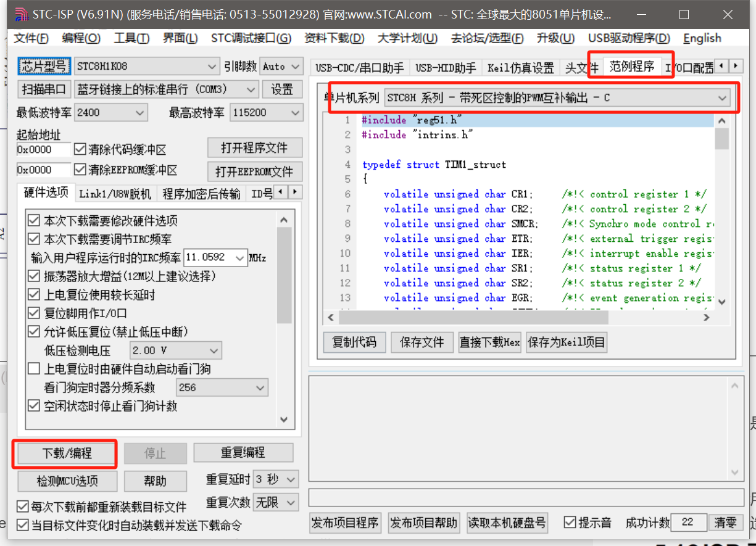The height and width of the screenshot is (546, 756).
Task: Click the 检测MCU选项 button
Action: click(67, 481)
